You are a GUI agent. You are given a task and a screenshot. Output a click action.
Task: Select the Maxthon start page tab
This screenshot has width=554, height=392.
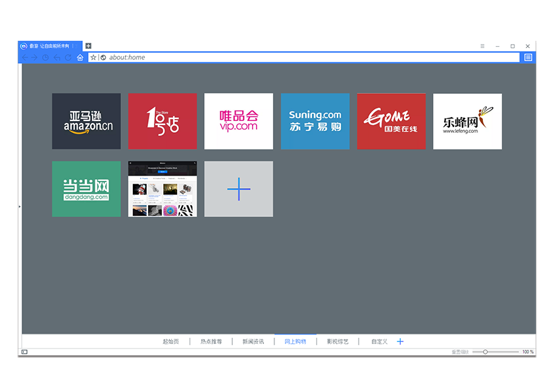click(x=49, y=46)
